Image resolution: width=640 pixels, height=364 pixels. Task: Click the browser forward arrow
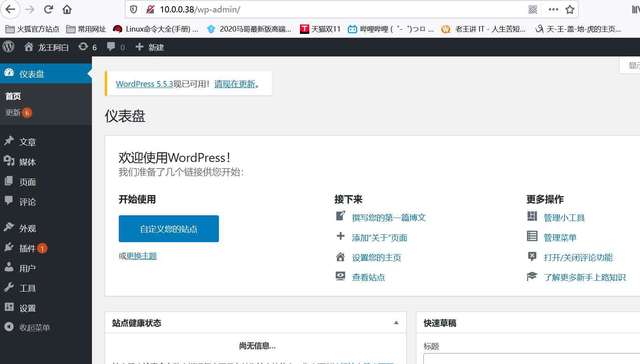(x=30, y=9)
